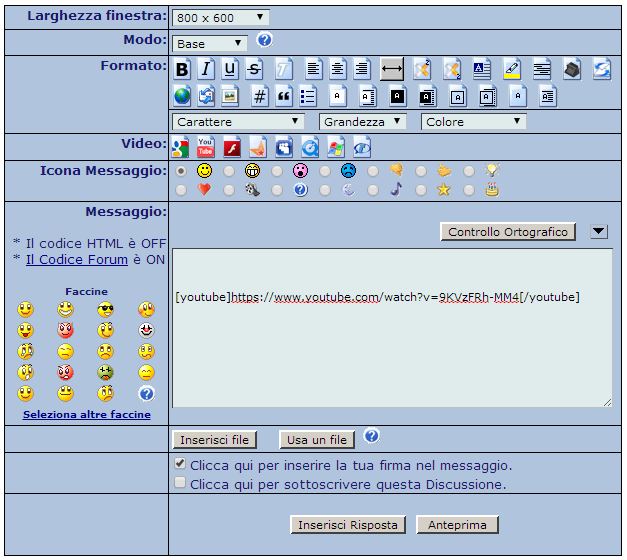Insert QuickTime video tag

click(x=310, y=147)
